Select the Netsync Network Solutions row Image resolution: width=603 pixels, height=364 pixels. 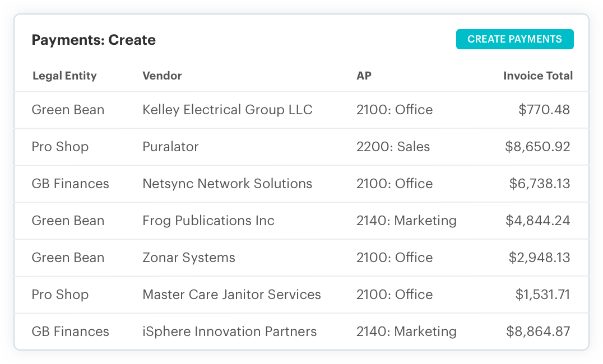(x=228, y=184)
